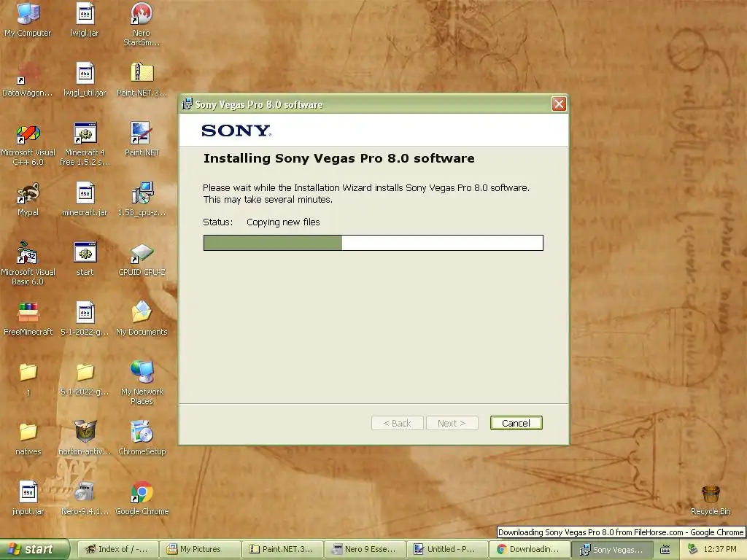Close the Sony Vegas installer window
This screenshot has width=747, height=560.
(x=559, y=104)
